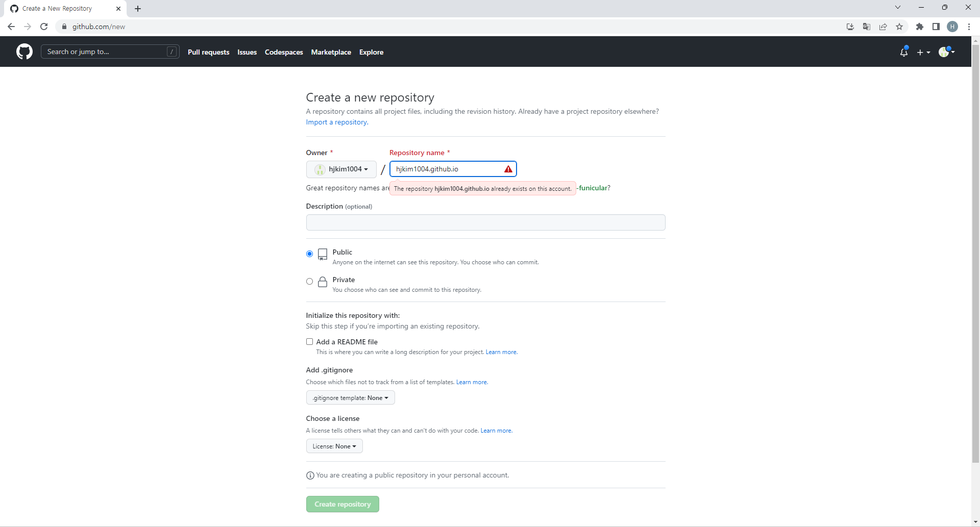
Task: Open the License None dropdown
Action: pyautogui.click(x=334, y=446)
